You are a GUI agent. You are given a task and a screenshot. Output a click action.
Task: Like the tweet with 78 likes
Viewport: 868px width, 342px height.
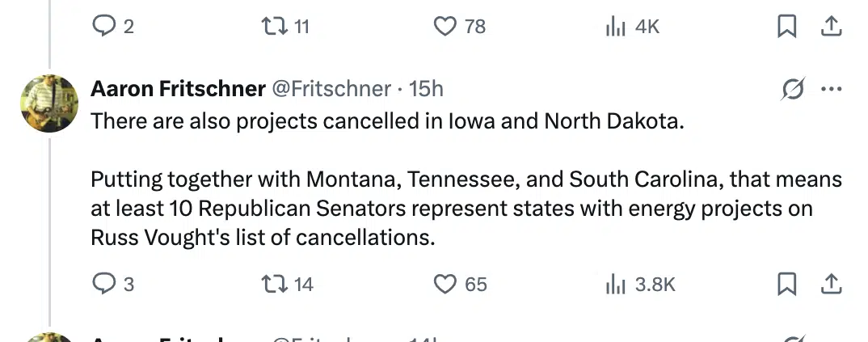445,27
